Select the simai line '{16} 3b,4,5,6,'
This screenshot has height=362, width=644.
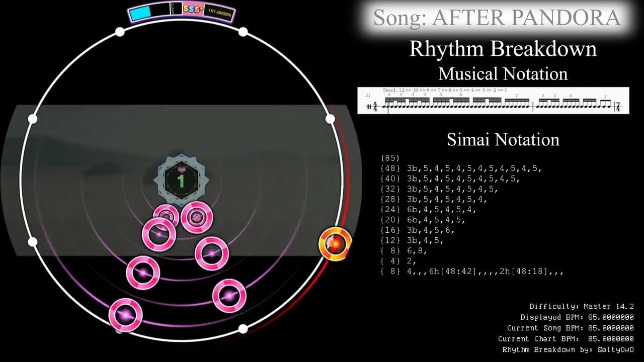(417, 231)
